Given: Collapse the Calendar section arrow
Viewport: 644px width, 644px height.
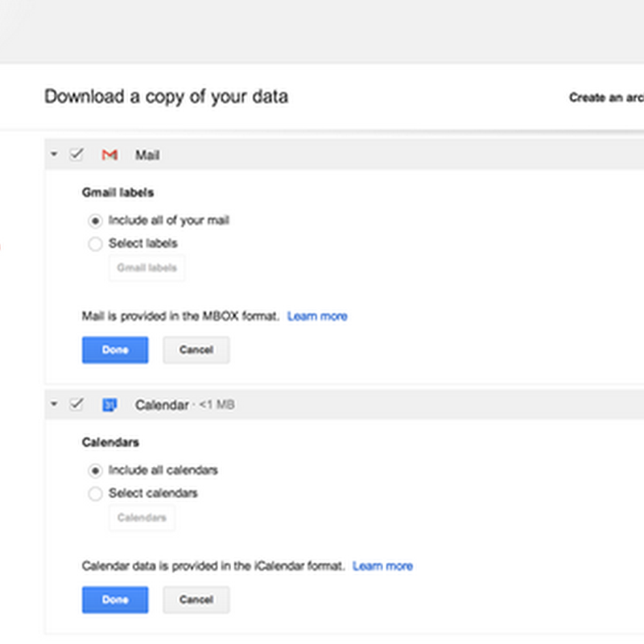Looking at the screenshot, I should coord(54,405).
